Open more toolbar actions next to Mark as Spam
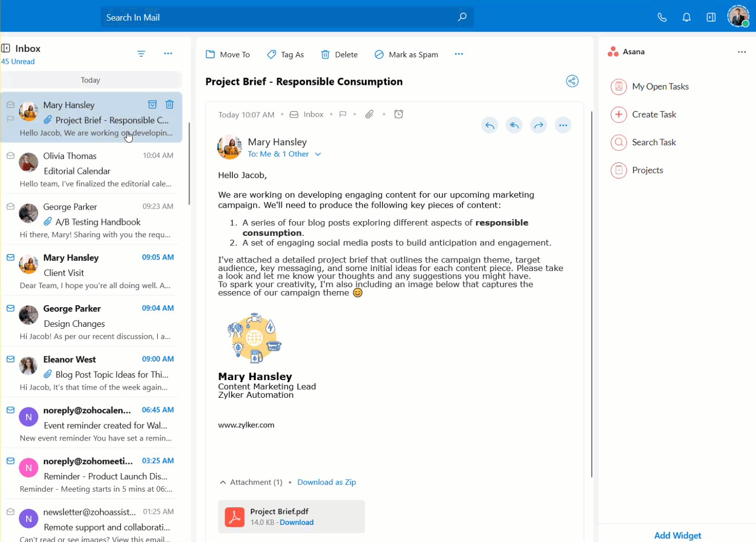 click(459, 54)
